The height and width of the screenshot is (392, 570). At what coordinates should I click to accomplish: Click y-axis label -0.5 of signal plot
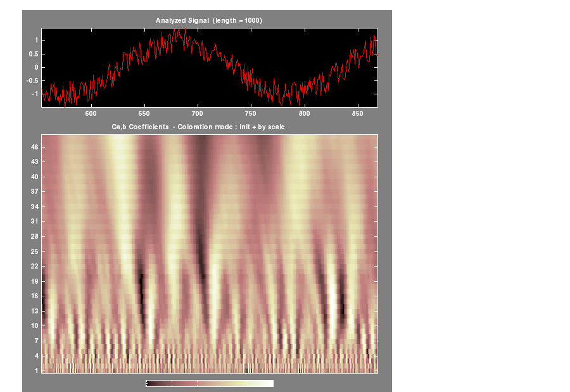[x=32, y=80]
